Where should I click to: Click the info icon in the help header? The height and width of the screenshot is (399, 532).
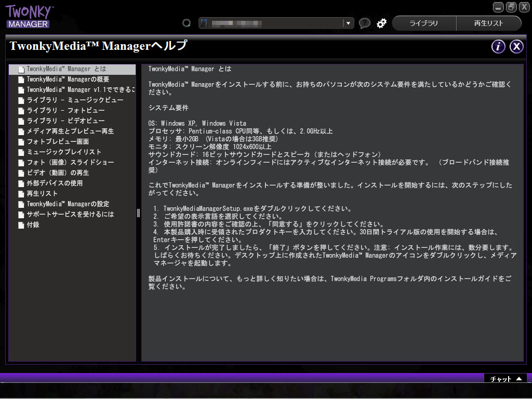point(498,47)
